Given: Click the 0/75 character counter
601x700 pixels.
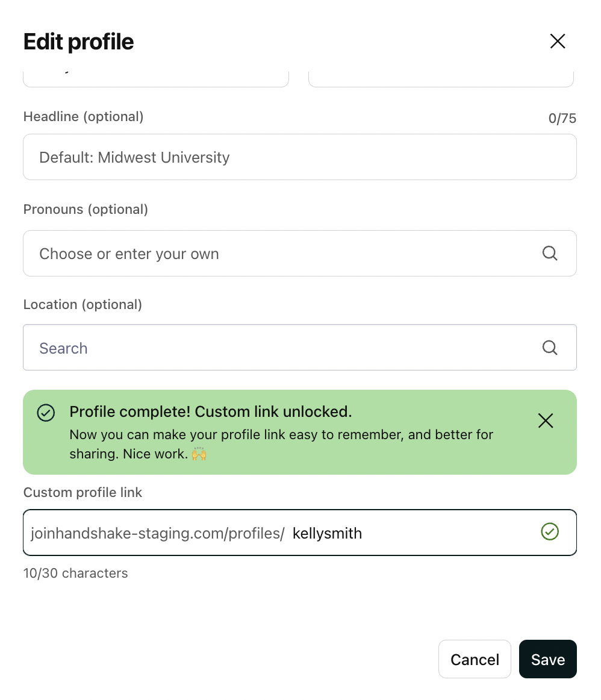Looking at the screenshot, I should (x=562, y=118).
